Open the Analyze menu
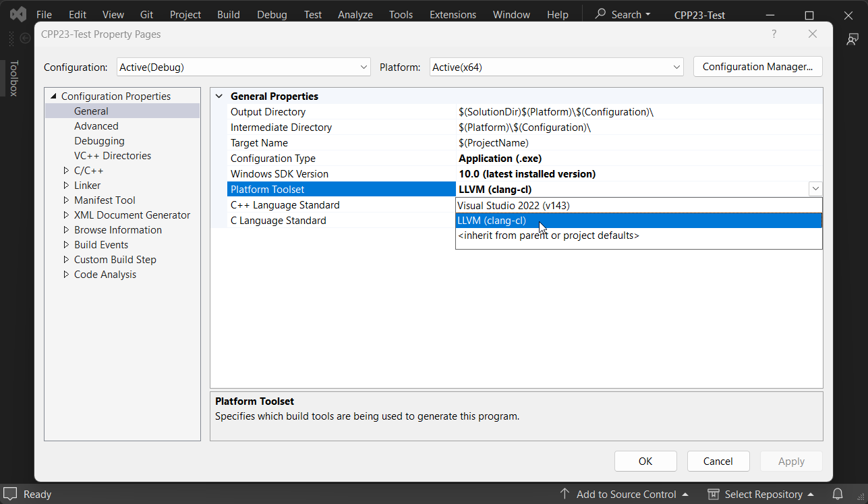Viewport: 868px width, 504px height. point(355,14)
